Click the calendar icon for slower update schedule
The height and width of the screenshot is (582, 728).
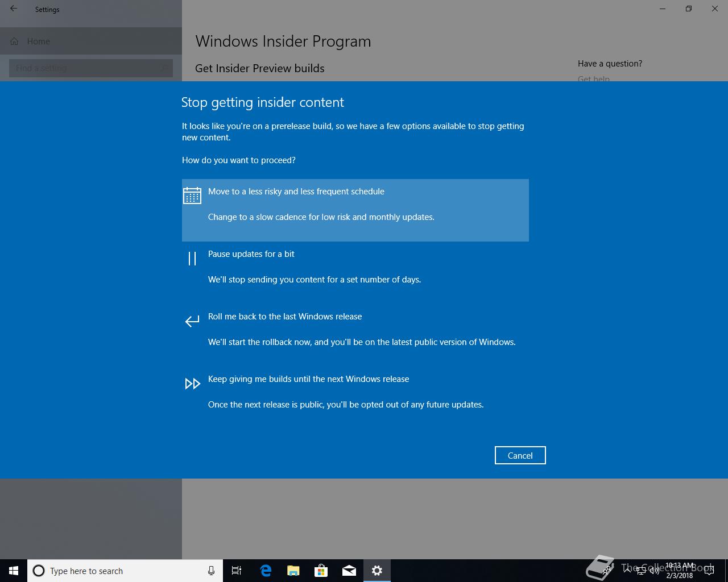point(192,196)
